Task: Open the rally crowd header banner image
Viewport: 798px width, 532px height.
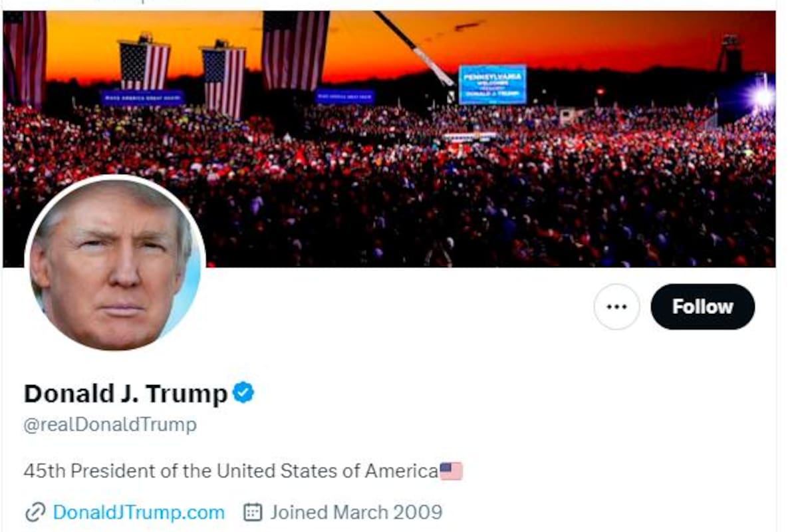Action: coord(389,139)
